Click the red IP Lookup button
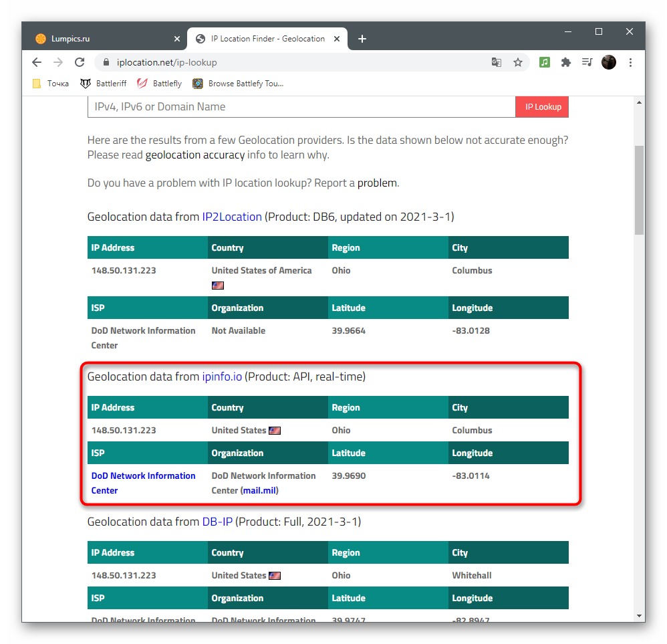 click(x=543, y=107)
